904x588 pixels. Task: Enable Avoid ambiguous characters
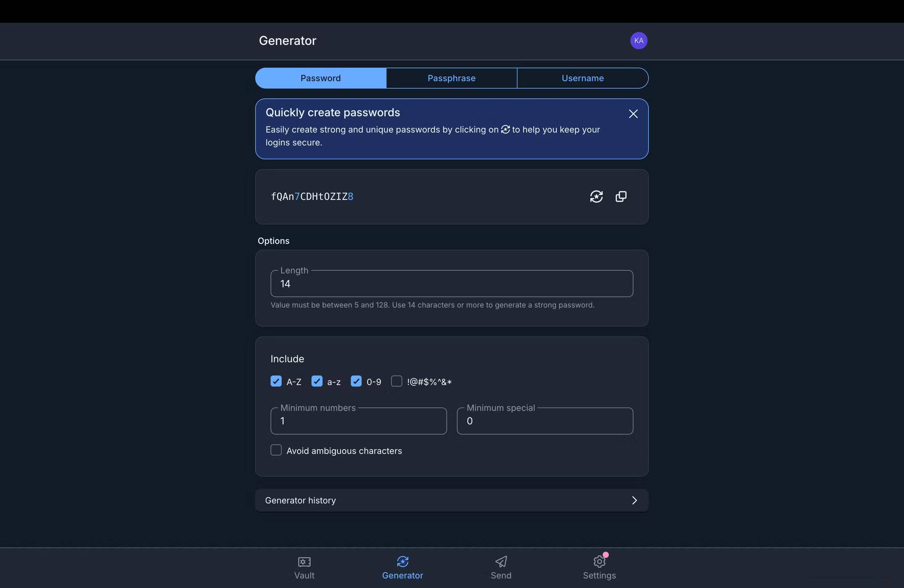(x=276, y=451)
